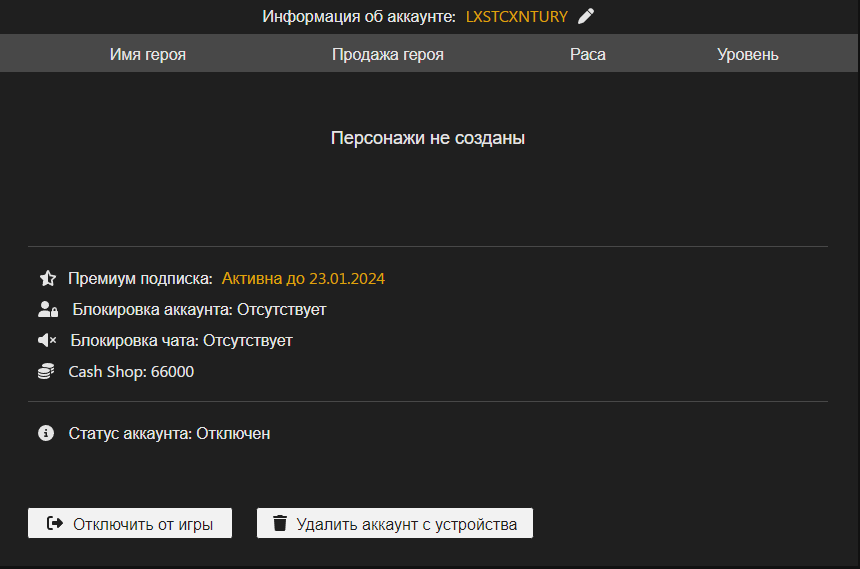The height and width of the screenshot is (569, 860).
Task: Click the Блокировка чата: Отсутствует line
Action: [182, 341]
